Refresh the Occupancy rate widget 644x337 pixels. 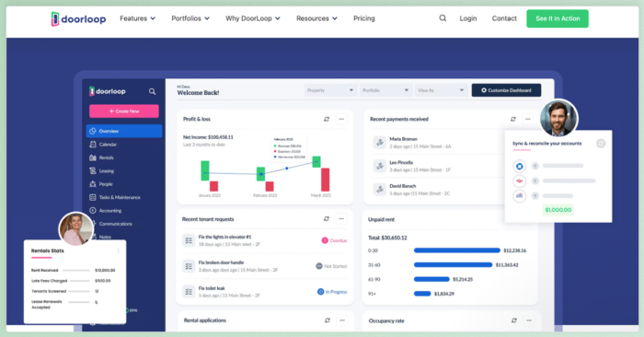coord(514,320)
